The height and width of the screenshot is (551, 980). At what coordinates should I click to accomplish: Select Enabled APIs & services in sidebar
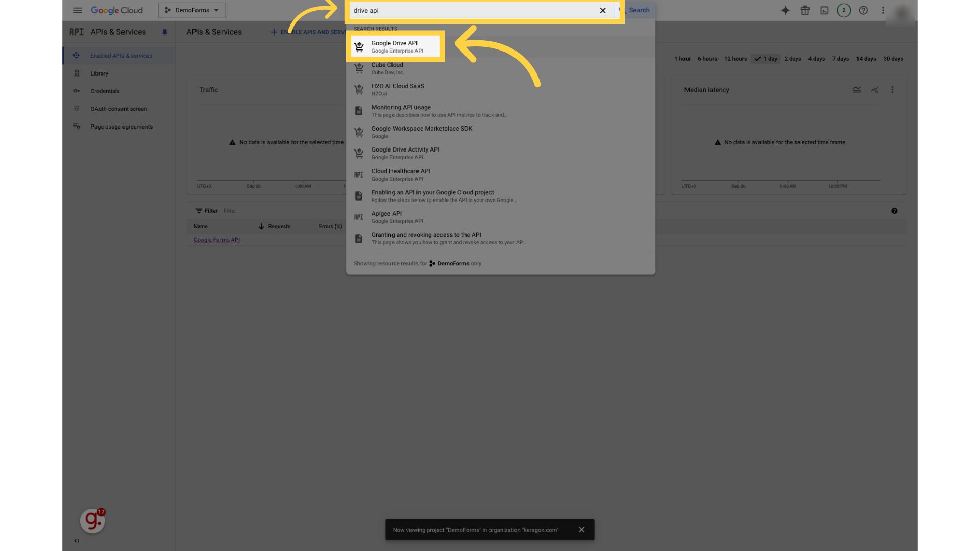click(119, 56)
